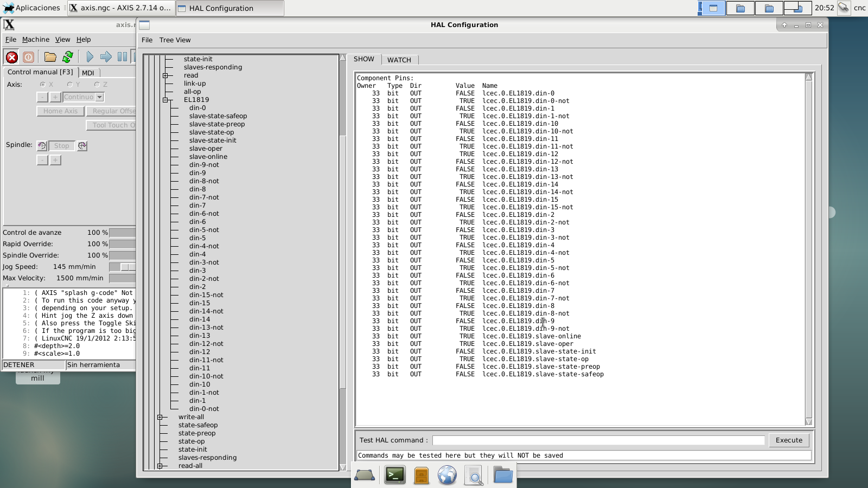Click the Tool Touch Off button
This screenshot has height=488, width=868.
(x=111, y=125)
